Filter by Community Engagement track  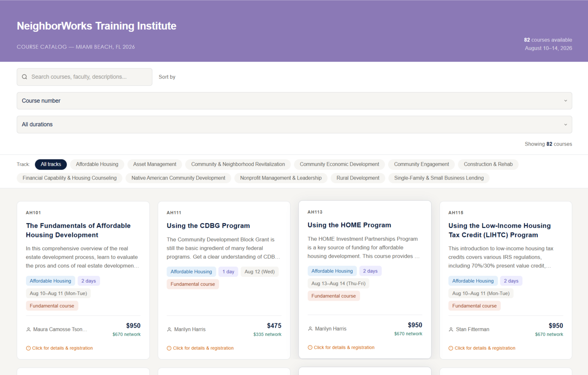pos(421,164)
